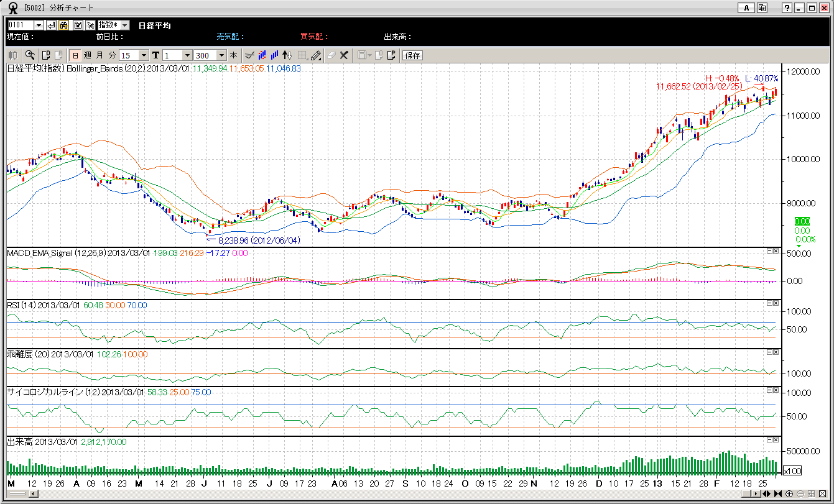Click the binoculars search icon
This screenshot has width=834, height=504.
[x=64, y=25]
